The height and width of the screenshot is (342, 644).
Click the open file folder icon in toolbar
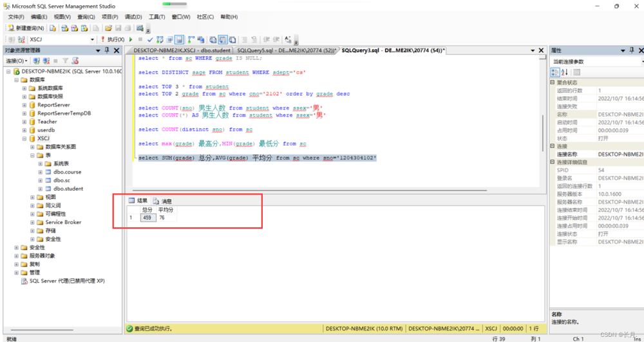click(109, 28)
